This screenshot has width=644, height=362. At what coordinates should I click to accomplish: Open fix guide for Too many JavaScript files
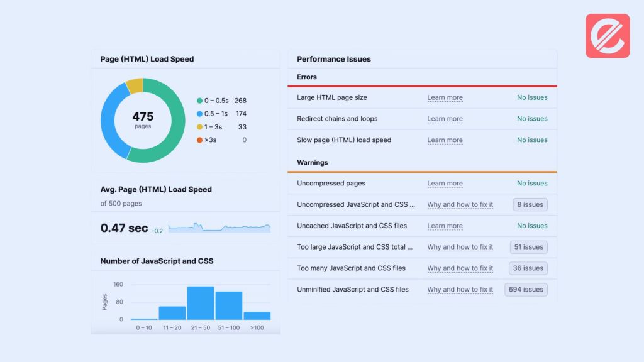coord(460,268)
